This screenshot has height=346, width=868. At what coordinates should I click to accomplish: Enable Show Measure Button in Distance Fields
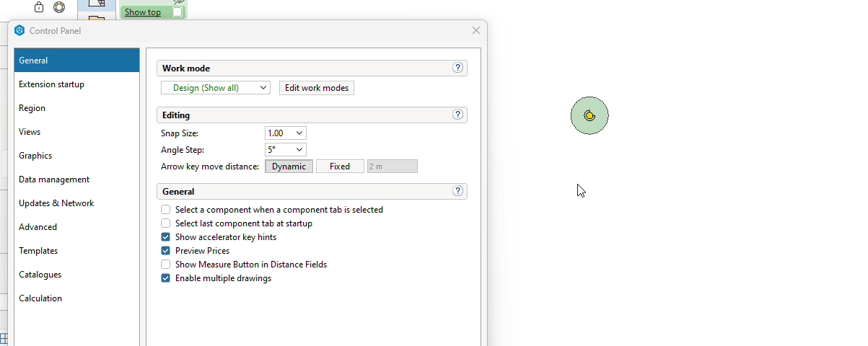[x=166, y=265]
